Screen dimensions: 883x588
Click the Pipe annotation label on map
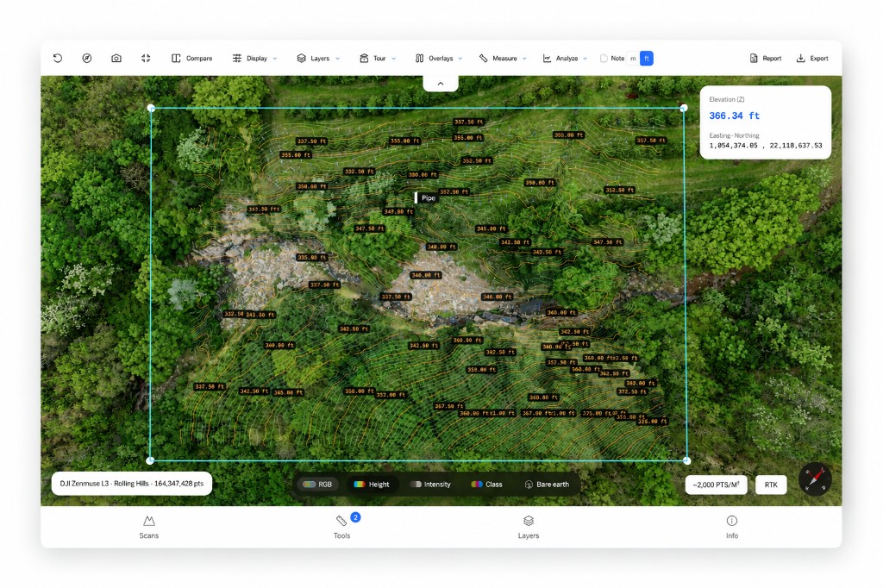[425, 197]
